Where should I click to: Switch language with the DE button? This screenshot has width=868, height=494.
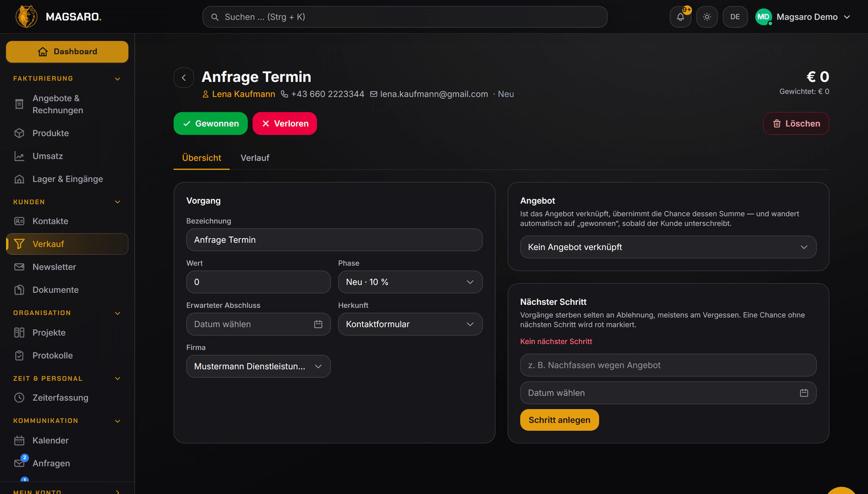735,17
